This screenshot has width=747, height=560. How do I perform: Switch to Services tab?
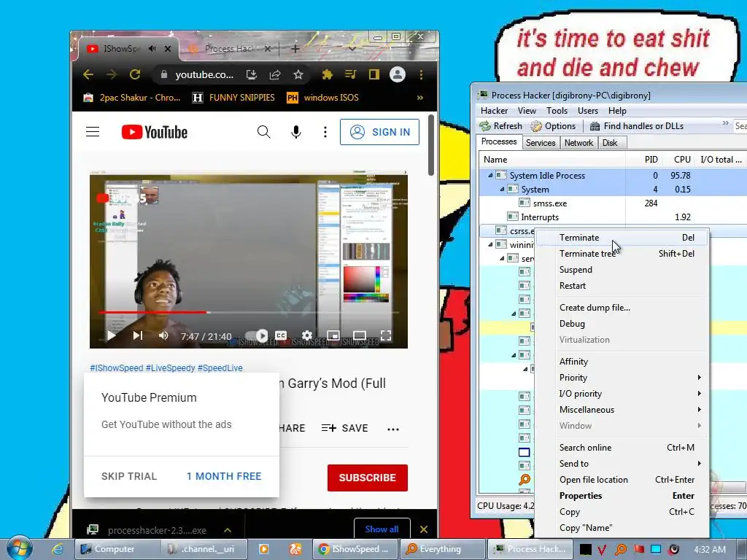(541, 143)
